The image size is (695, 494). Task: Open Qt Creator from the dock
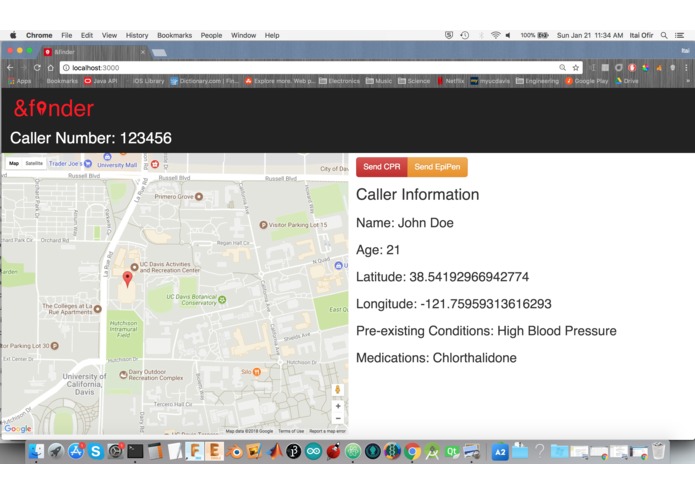(x=452, y=451)
